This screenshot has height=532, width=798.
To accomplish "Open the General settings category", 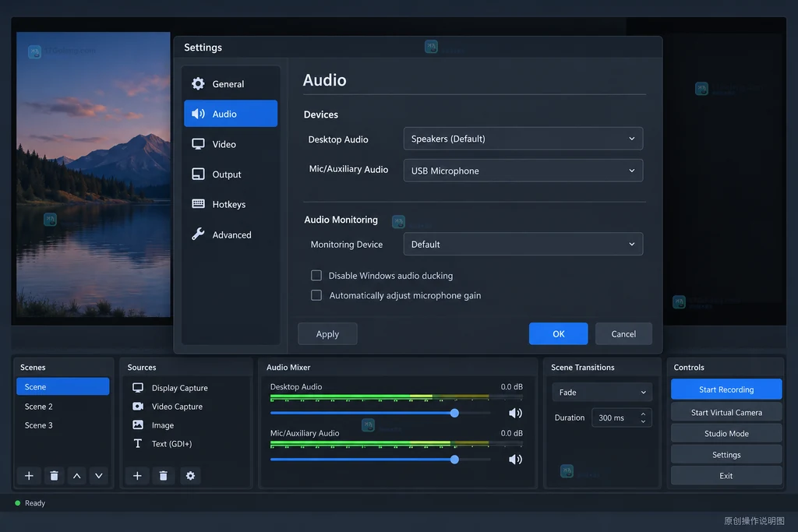I will point(231,84).
